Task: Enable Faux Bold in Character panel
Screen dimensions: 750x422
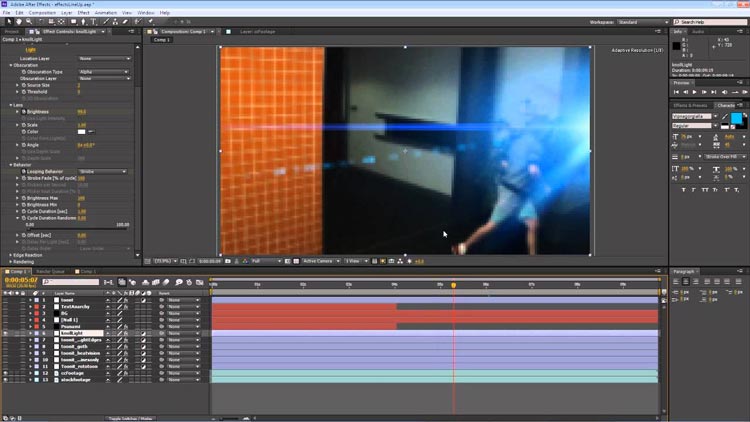Action: pos(684,190)
